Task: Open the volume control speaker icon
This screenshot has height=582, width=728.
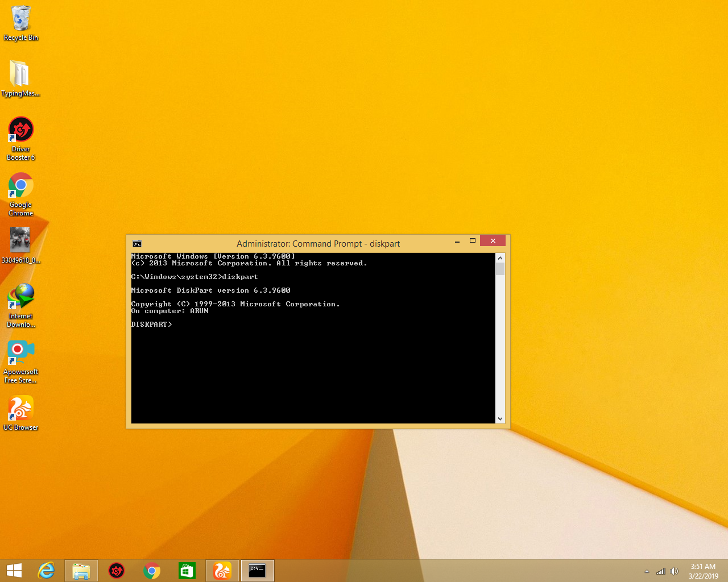Action: (674, 571)
